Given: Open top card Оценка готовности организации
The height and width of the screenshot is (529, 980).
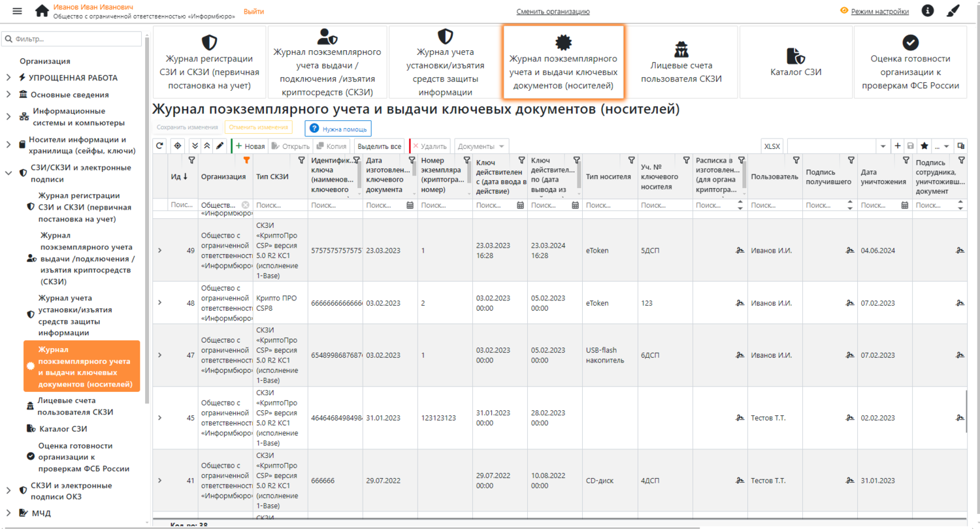Looking at the screenshot, I should (x=910, y=62).
